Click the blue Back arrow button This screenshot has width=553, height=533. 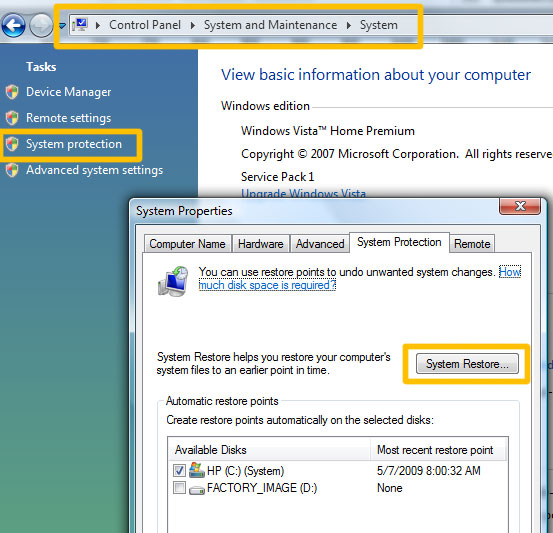pyautogui.click(x=13, y=25)
